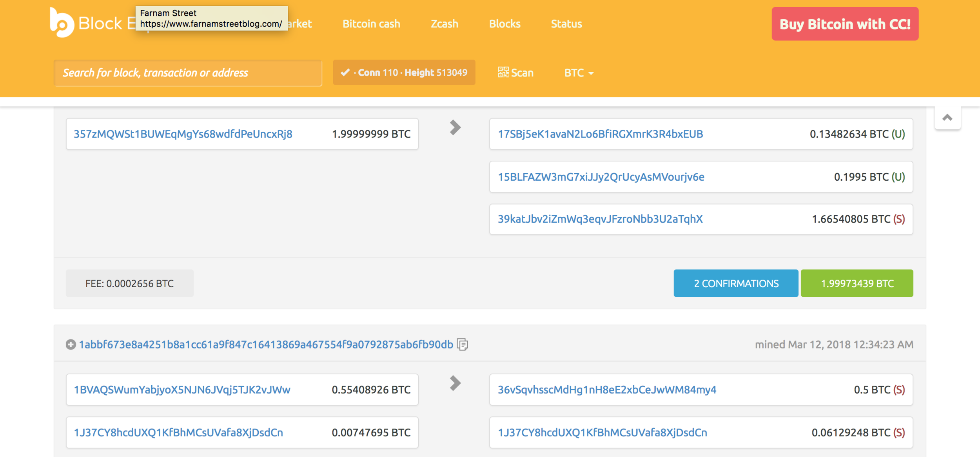Click the arrow icon beside input 1BVAQSWumY
This screenshot has width=980, height=457.
[455, 383]
